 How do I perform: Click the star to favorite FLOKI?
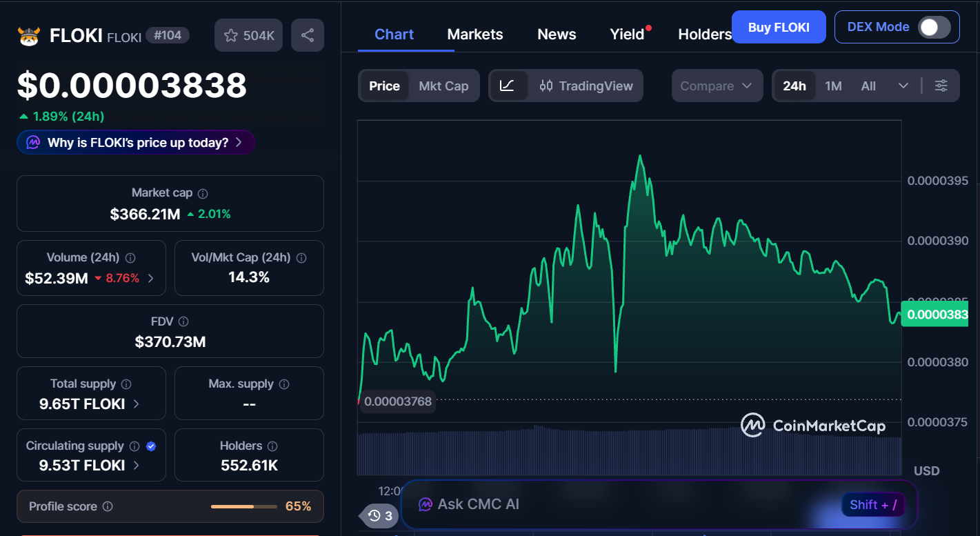pyautogui.click(x=231, y=34)
